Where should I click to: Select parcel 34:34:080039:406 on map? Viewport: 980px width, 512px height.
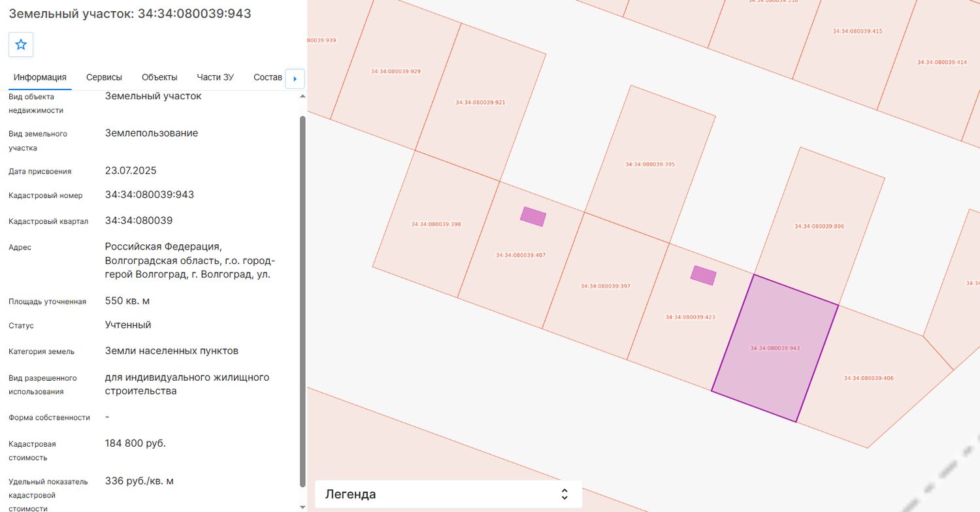coord(868,378)
